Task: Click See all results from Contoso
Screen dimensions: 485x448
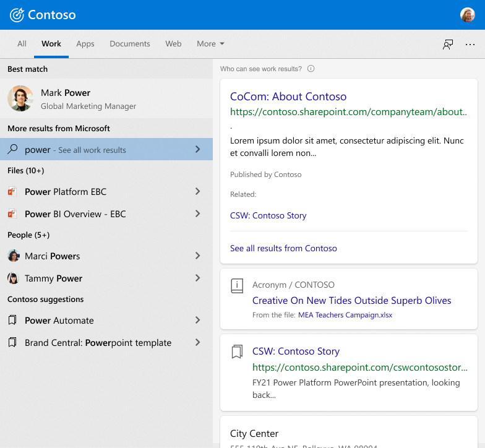Action: 283,248
